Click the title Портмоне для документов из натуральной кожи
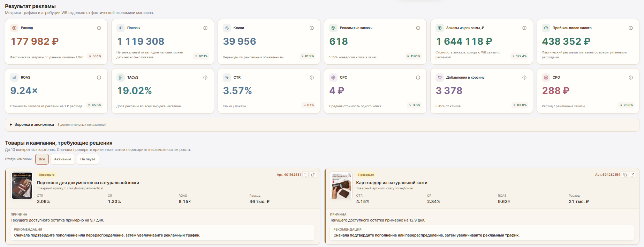Viewport: 644px width, 247px height. [x=88, y=183]
